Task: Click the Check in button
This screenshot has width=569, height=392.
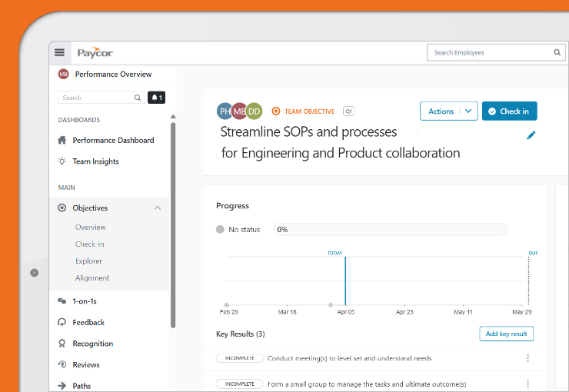Action: pos(510,111)
